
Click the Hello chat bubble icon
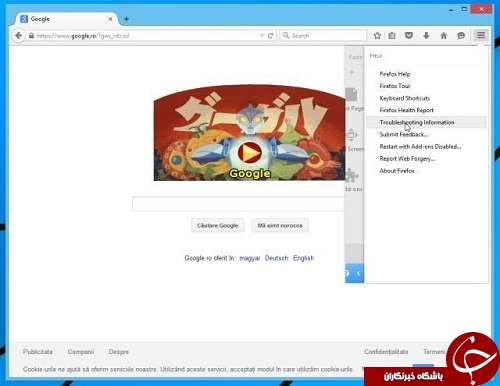click(461, 35)
